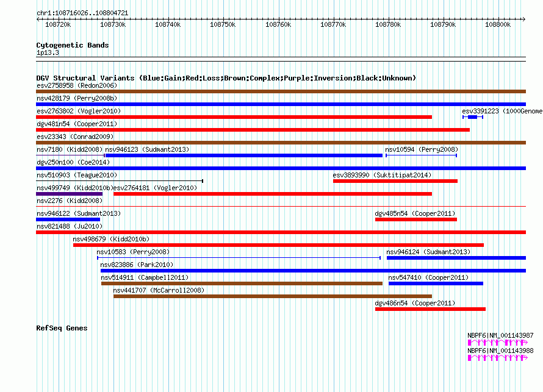Click the nsv510903 (Teague2010) label

(77, 175)
